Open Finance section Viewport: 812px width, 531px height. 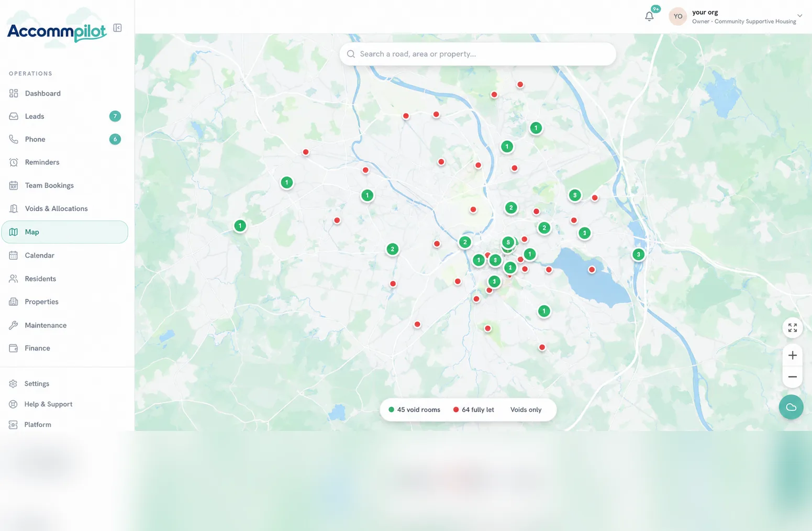click(64, 348)
